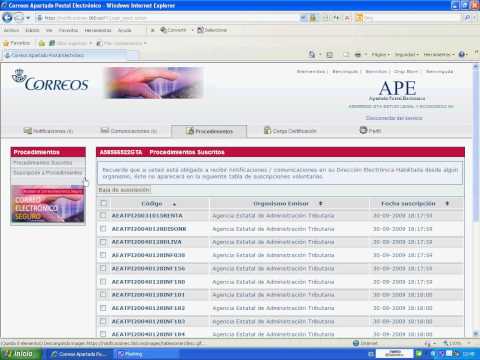Check the select-all checkbox in the table header
This screenshot has height=360, width=480.
point(104,203)
